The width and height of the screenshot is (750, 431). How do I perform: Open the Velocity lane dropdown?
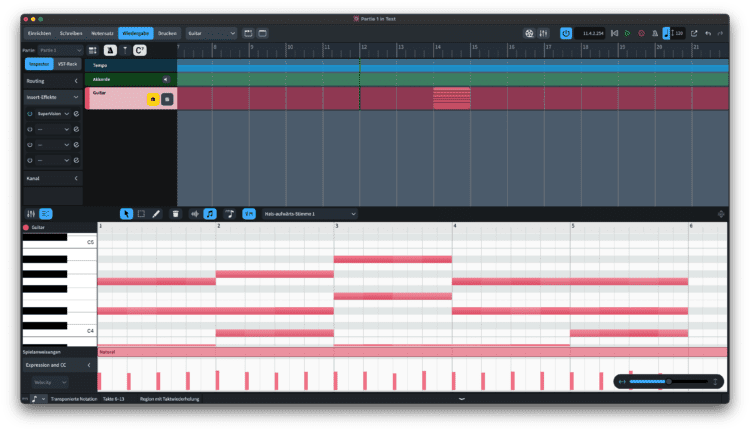[50, 383]
